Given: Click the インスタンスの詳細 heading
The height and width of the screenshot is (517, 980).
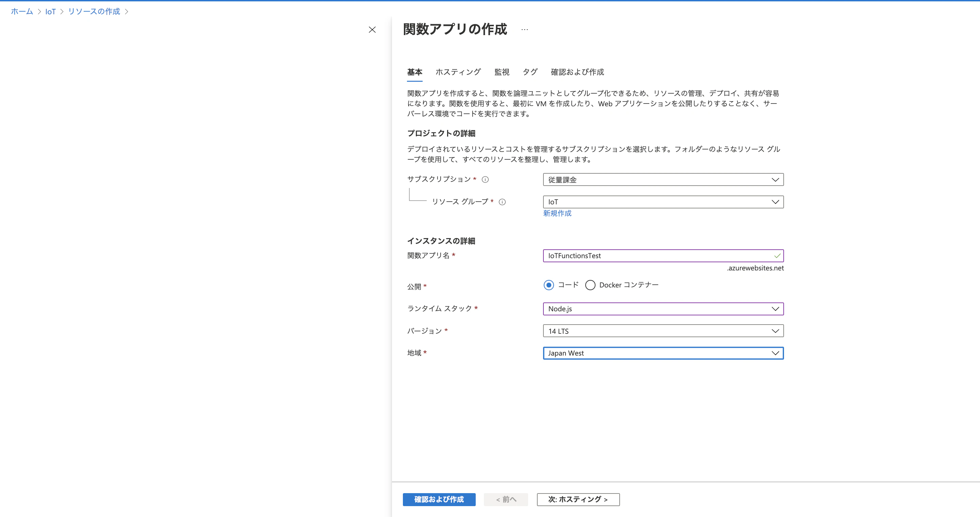Looking at the screenshot, I should tap(441, 241).
